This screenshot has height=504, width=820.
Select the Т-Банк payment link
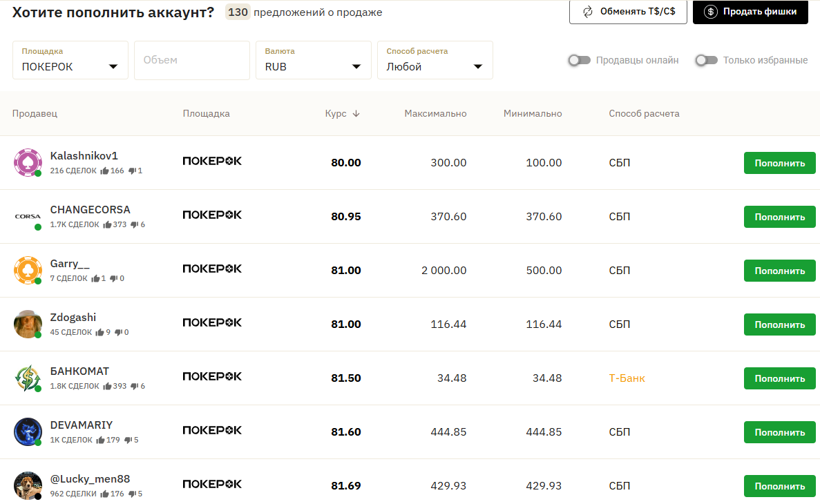pyautogui.click(x=627, y=378)
